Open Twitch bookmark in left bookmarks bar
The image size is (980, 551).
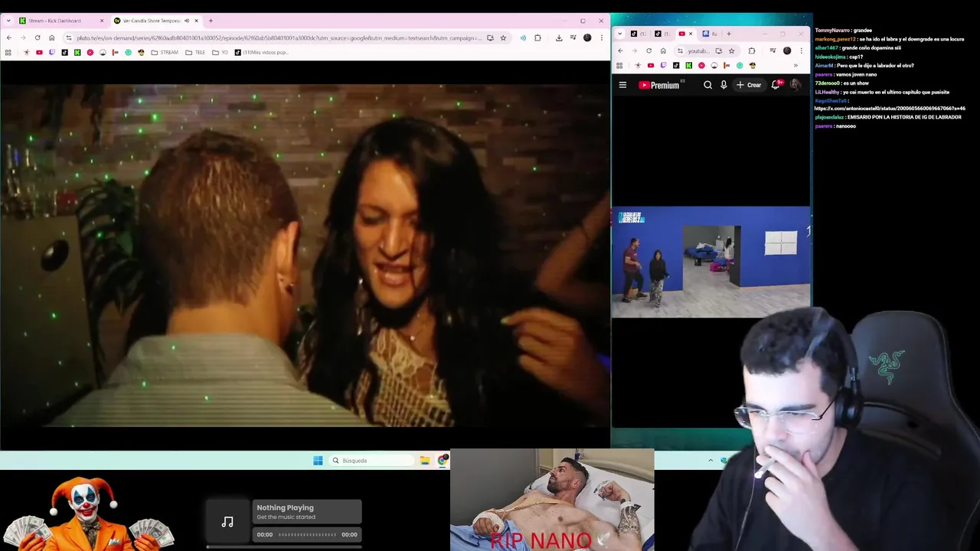coord(52,53)
